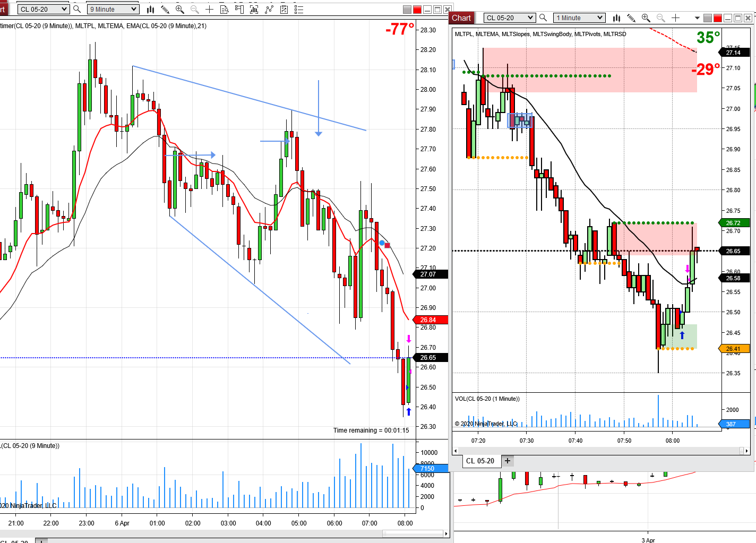756x543 pixels.
Task: Zoom in on the 1 Minute chart
Action: [646, 18]
